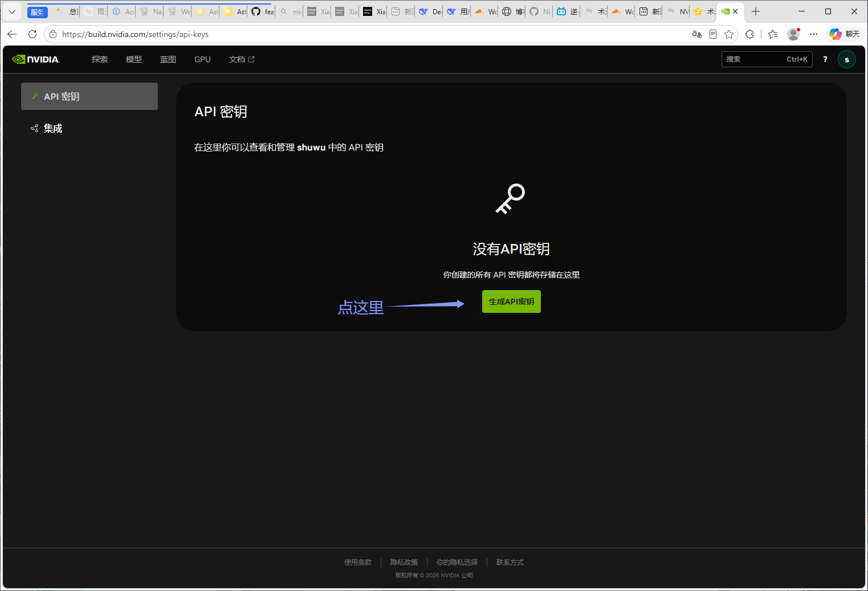Image resolution: width=868 pixels, height=591 pixels.
Task: Open the 隐私政策 footer link
Action: coord(404,563)
